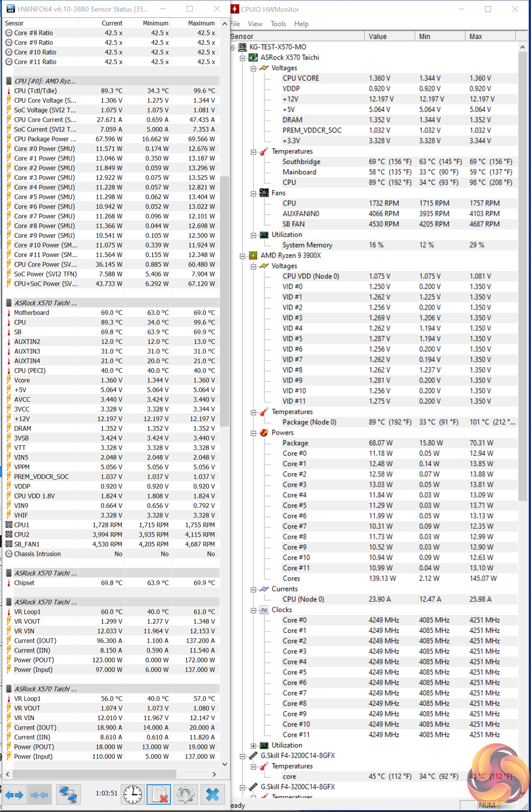Click the thermometer icon beside Temperatures under ASRock in HWMonitor

(x=264, y=151)
